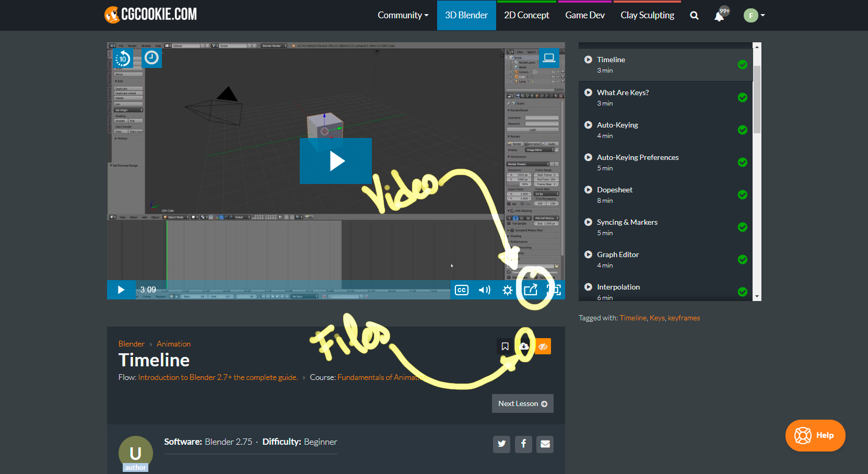Toggle completed check for What Are Keys?
Screen dimensions: 868x474
point(743,98)
